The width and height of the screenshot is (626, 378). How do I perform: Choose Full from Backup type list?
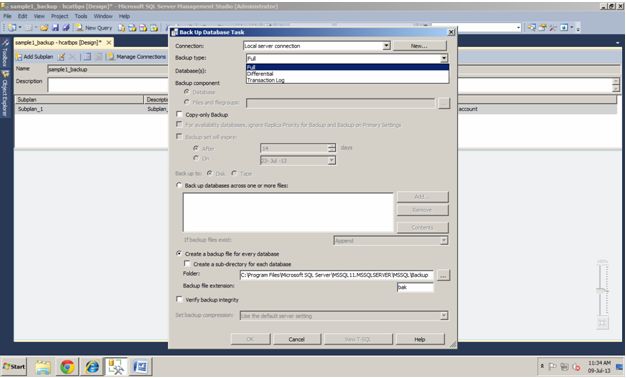[x=347, y=67]
